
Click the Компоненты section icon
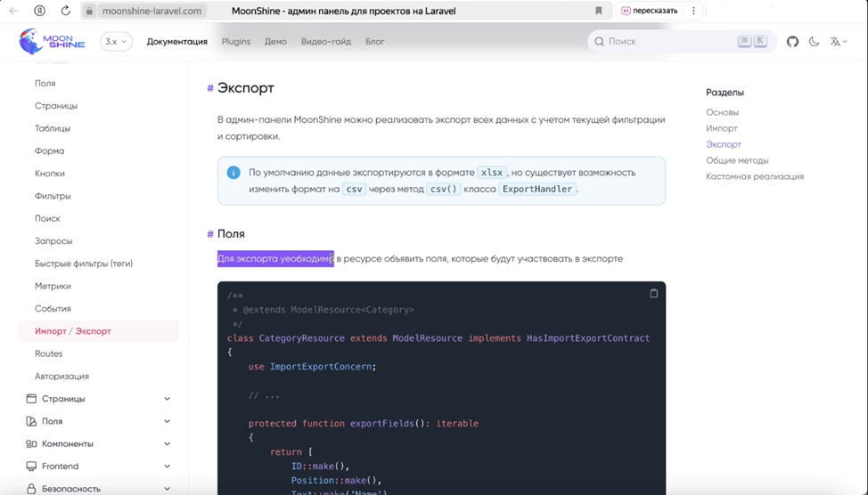click(x=31, y=444)
